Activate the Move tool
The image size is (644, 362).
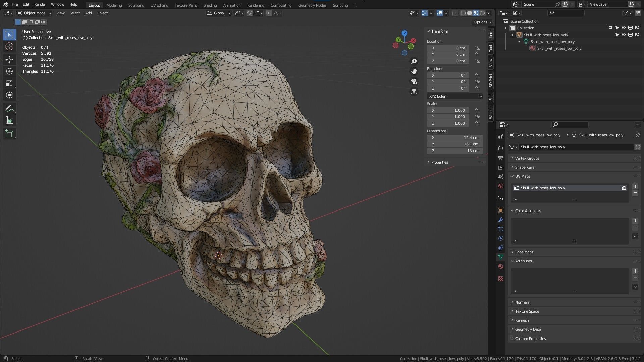9,60
